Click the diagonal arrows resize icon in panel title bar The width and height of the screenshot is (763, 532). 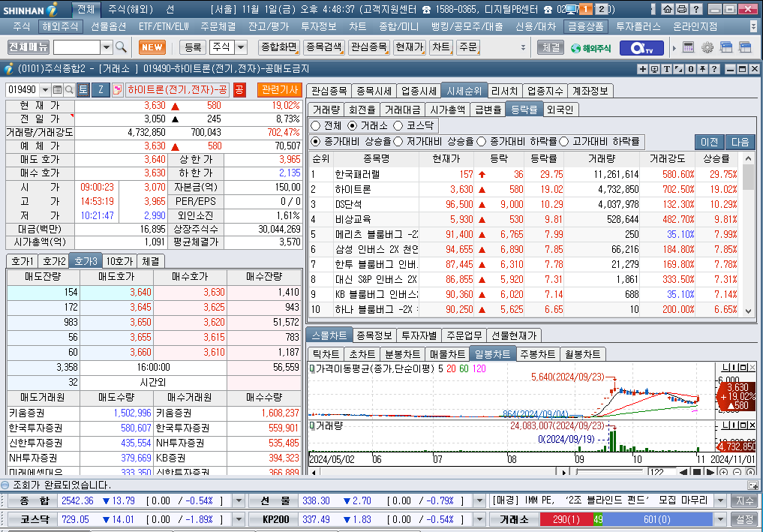point(678,69)
